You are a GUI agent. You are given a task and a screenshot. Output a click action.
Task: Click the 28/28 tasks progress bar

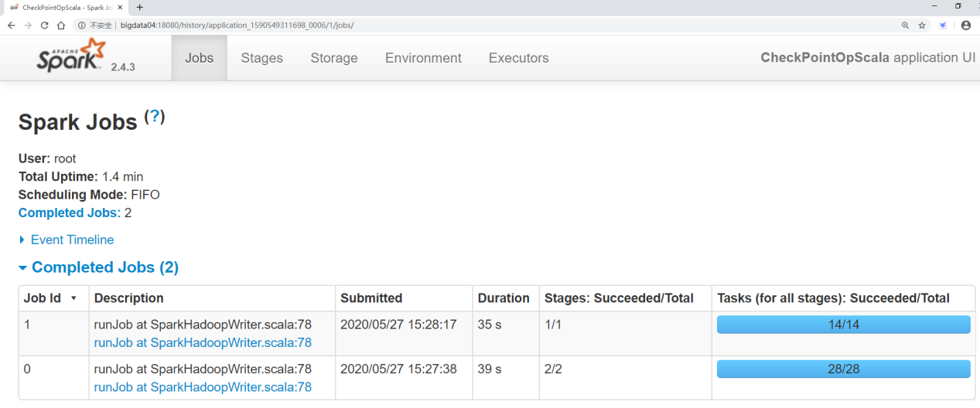[844, 369]
